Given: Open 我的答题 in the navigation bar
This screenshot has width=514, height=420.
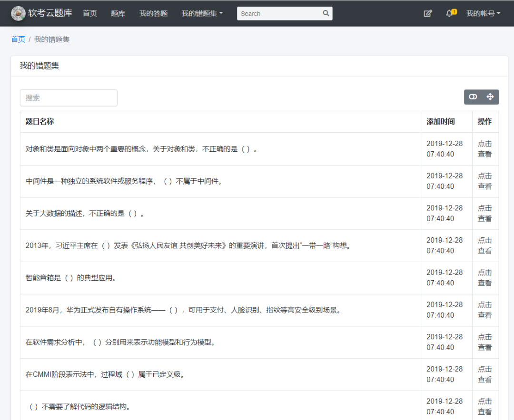Looking at the screenshot, I should [153, 13].
